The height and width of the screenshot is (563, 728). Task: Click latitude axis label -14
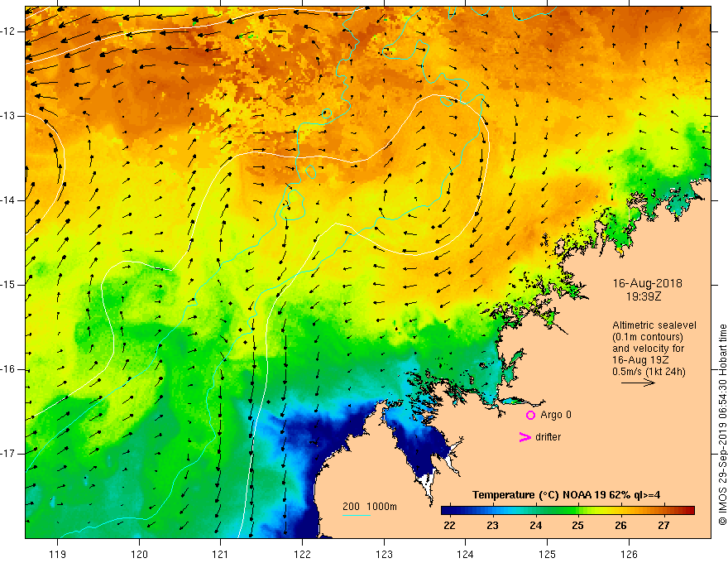pos(9,200)
